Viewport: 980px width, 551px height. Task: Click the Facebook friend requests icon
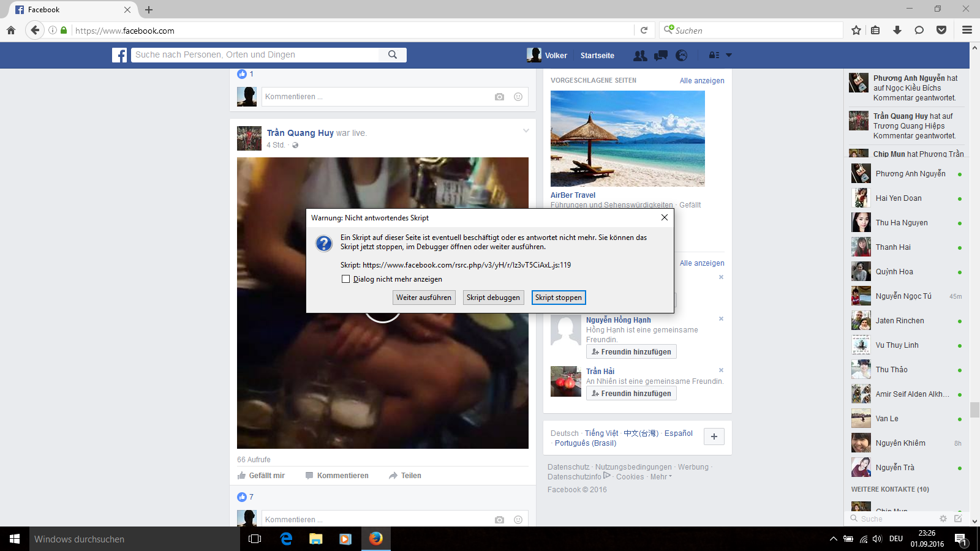tap(640, 55)
